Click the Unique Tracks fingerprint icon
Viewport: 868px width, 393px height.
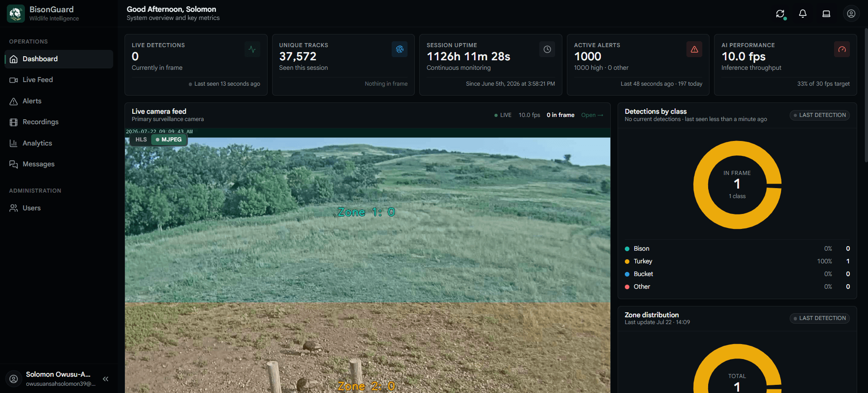(x=400, y=49)
